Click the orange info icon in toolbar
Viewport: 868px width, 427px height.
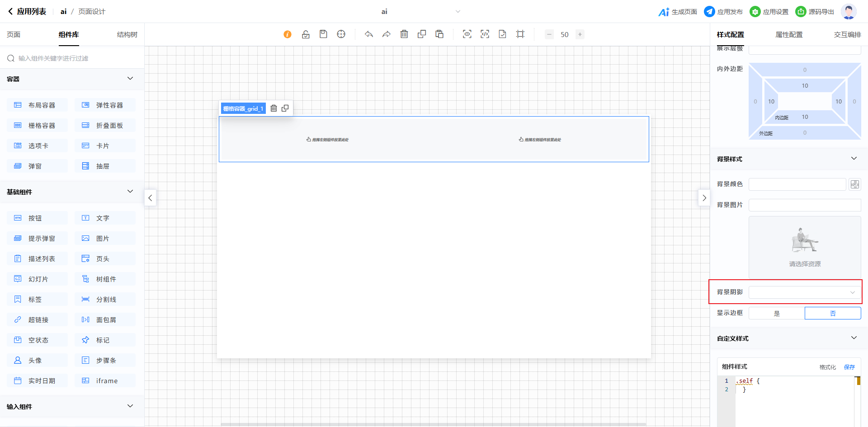[288, 34]
